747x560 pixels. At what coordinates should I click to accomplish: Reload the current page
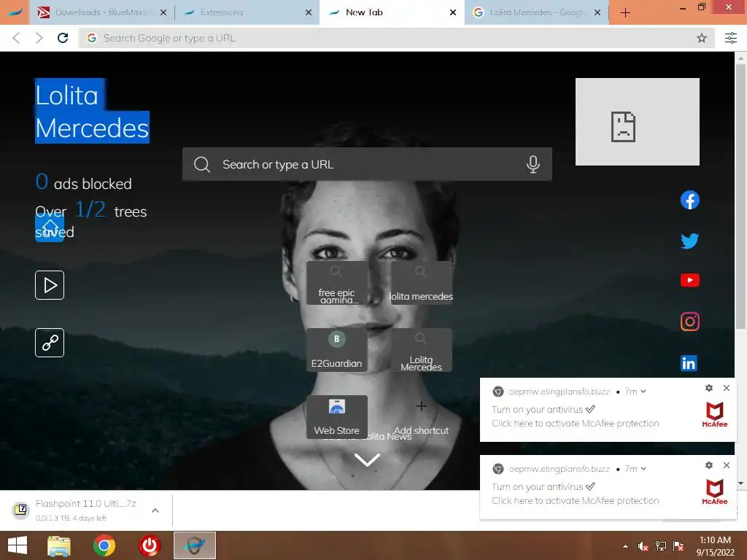pos(63,38)
